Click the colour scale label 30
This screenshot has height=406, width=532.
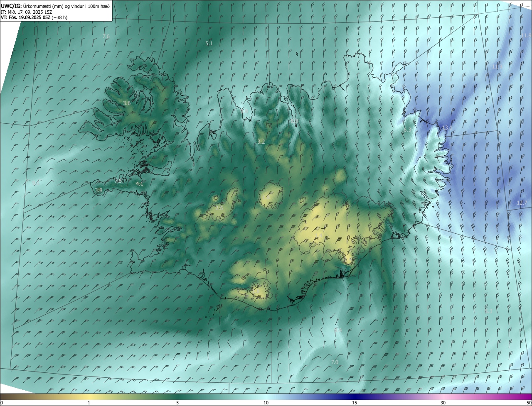(x=443, y=403)
